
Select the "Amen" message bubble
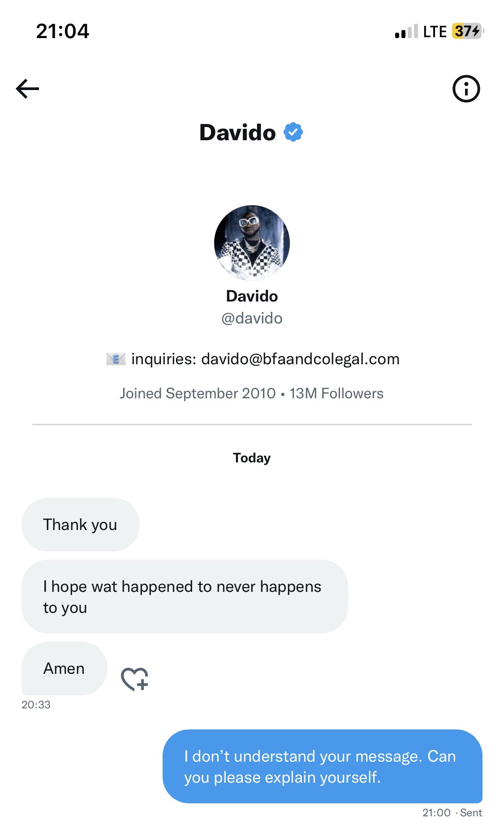pyautogui.click(x=64, y=668)
